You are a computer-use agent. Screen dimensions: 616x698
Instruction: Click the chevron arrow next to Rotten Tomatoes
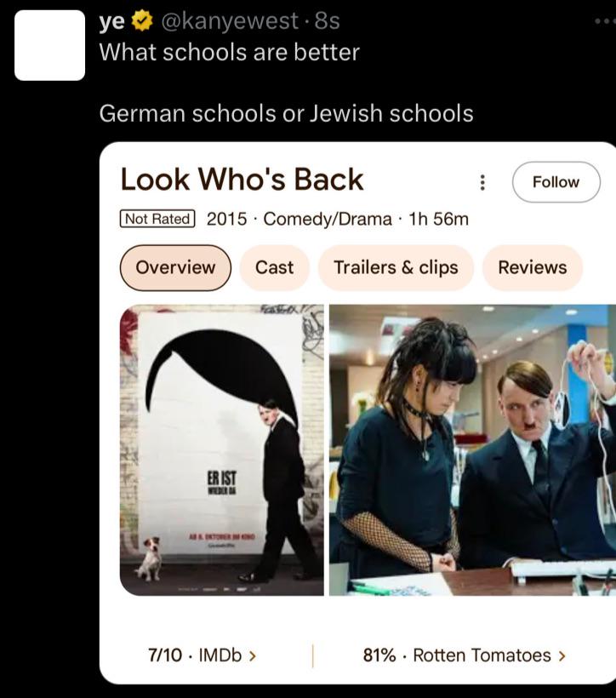562,655
